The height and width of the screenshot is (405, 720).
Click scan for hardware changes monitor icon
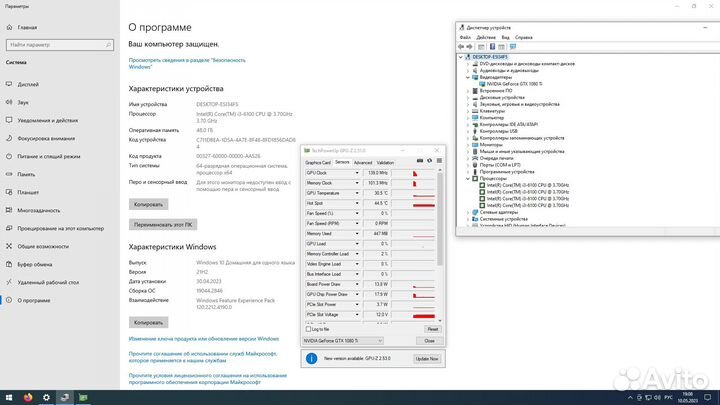point(513,46)
